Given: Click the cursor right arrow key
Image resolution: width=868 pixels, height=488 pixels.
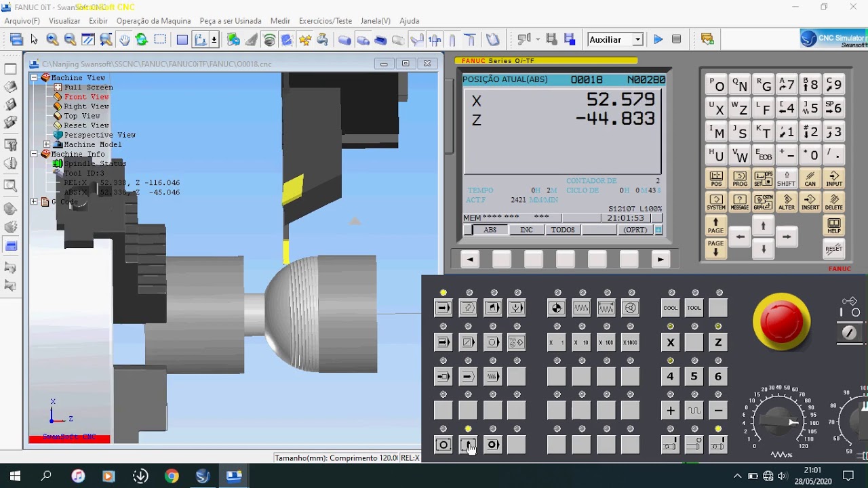Looking at the screenshot, I should [787, 237].
